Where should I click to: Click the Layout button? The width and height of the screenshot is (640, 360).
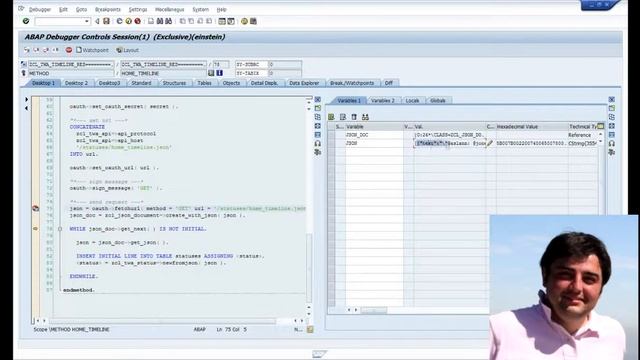click(127, 50)
